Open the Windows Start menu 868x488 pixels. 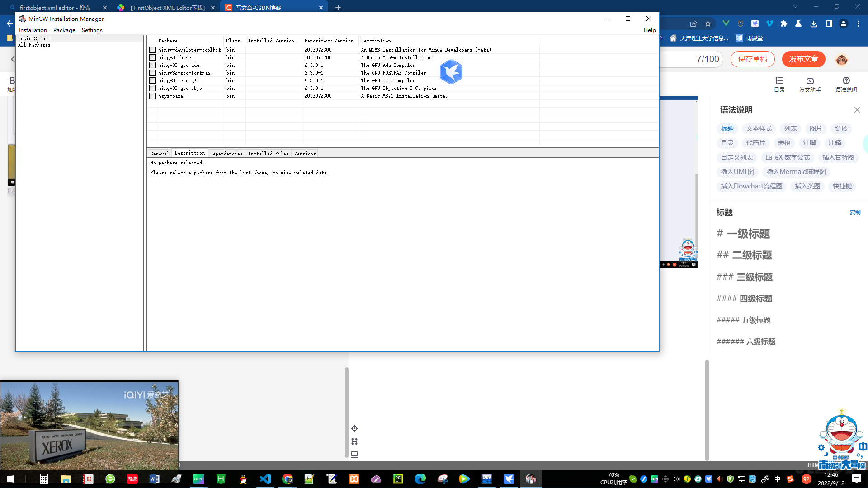pyautogui.click(x=11, y=479)
